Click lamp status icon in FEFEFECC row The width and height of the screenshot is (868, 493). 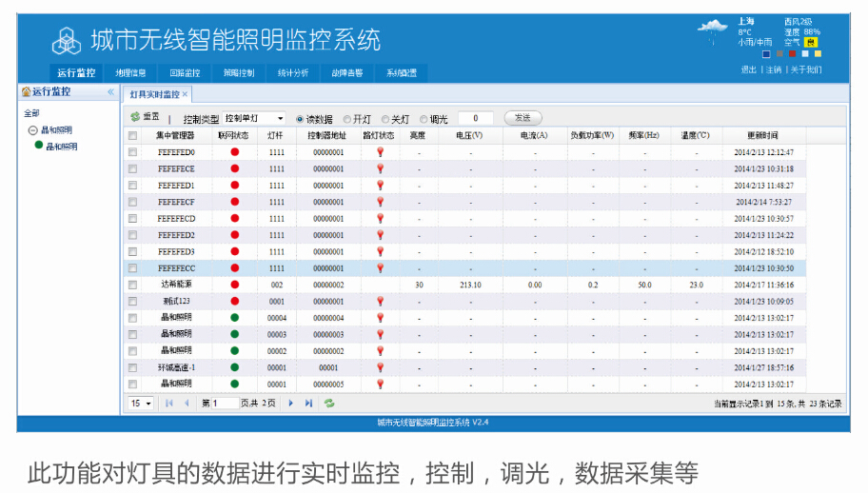381,267
